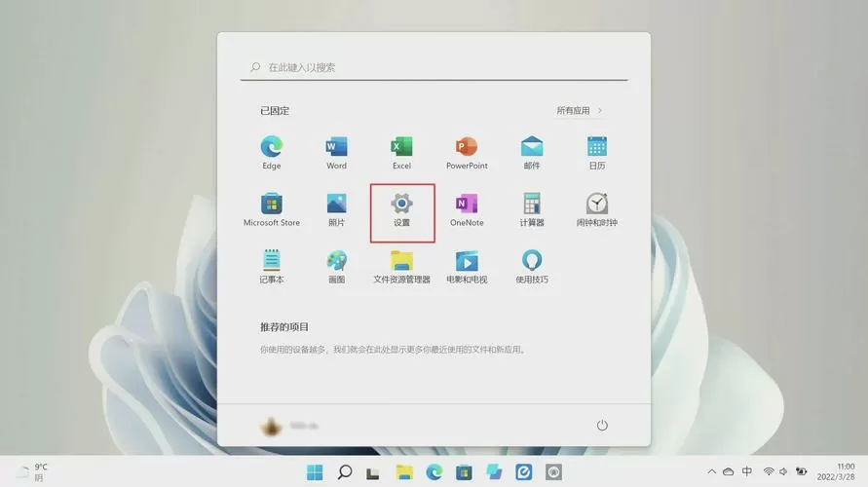
Task: Open the 记事本 notepad app
Action: click(271, 267)
